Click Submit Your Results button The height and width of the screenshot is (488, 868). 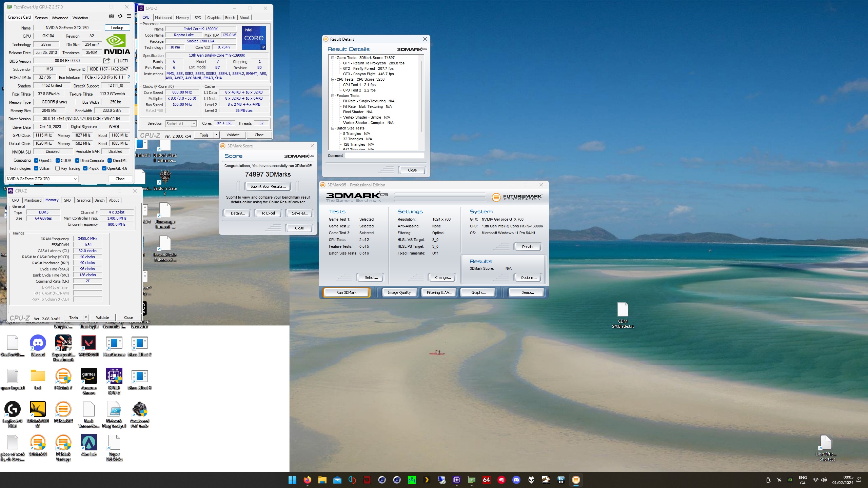coord(268,186)
